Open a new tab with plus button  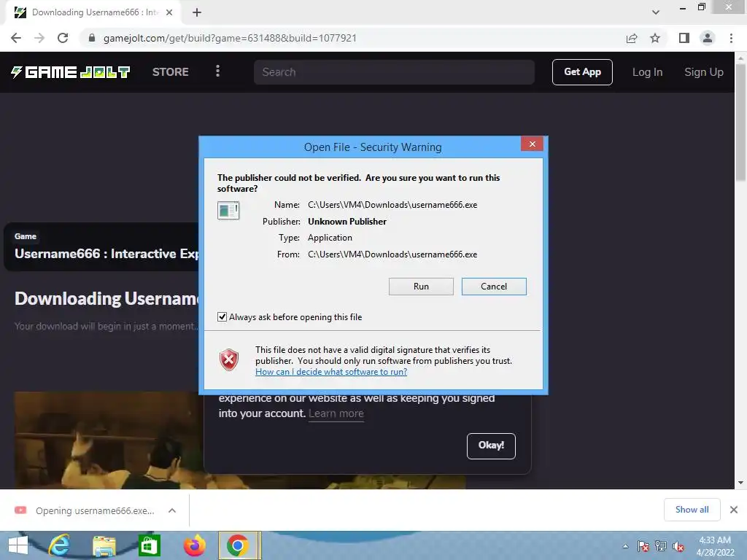pos(197,12)
